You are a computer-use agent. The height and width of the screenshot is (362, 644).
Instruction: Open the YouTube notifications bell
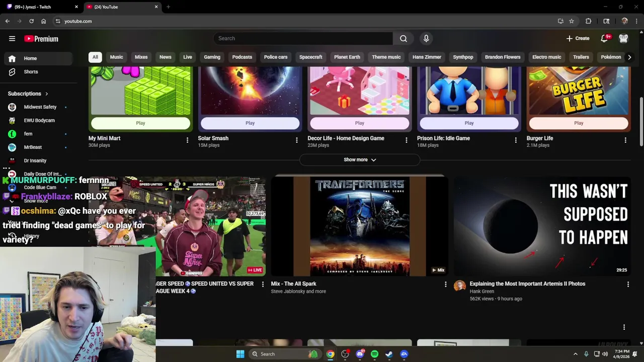click(604, 38)
